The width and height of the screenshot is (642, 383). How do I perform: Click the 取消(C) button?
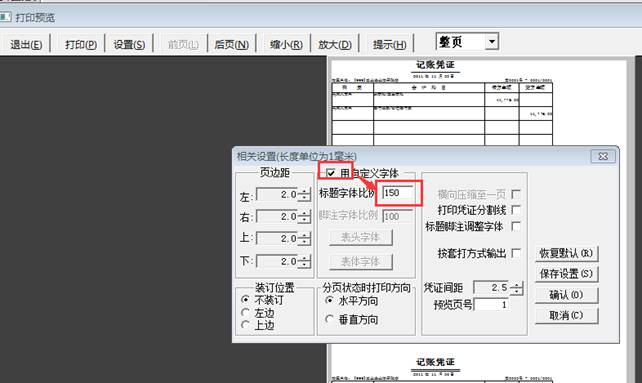click(566, 315)
